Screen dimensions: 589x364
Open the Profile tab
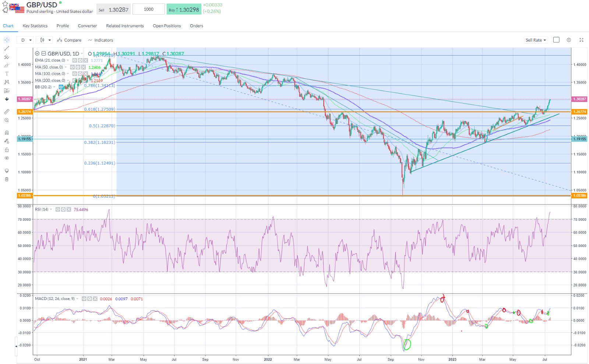coord(63,26)
